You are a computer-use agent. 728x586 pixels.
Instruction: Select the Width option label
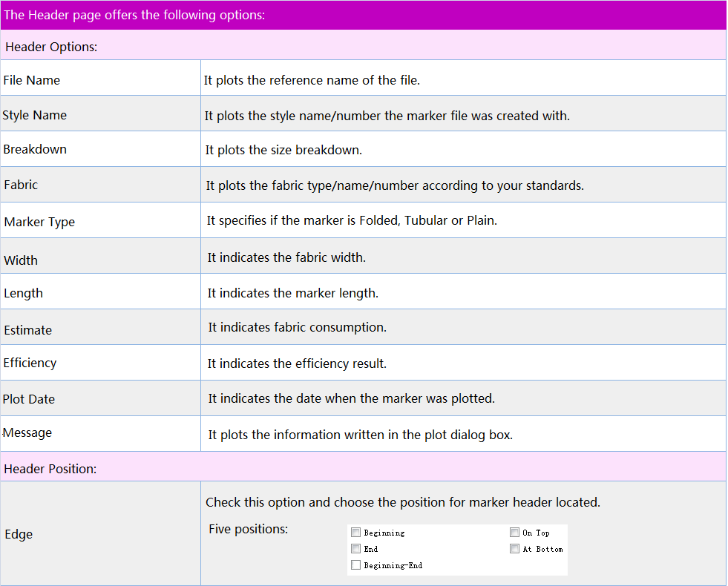(21, 260)
